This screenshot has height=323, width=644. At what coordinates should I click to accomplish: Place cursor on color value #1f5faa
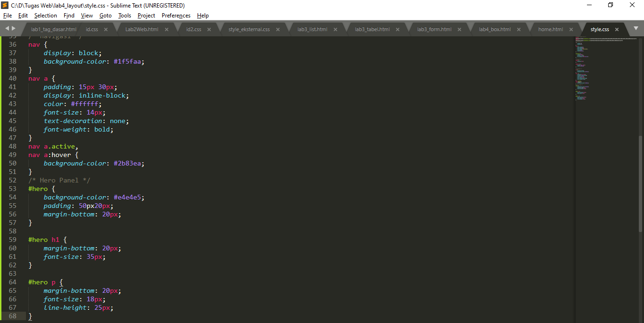point(127,61)
